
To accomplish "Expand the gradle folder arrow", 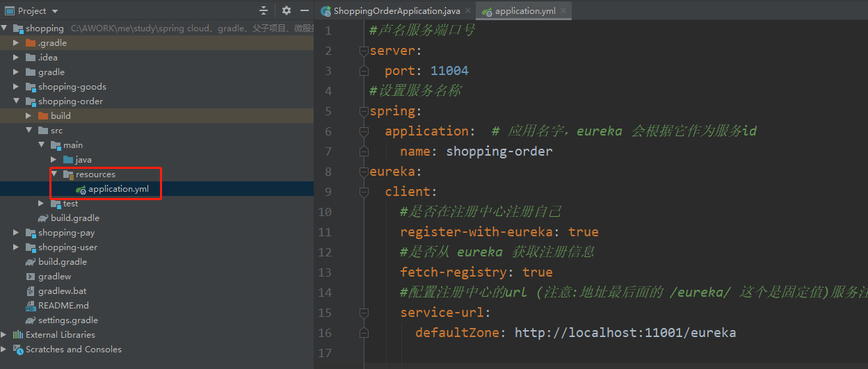I will pyautogui.click(x=16, y=72).
